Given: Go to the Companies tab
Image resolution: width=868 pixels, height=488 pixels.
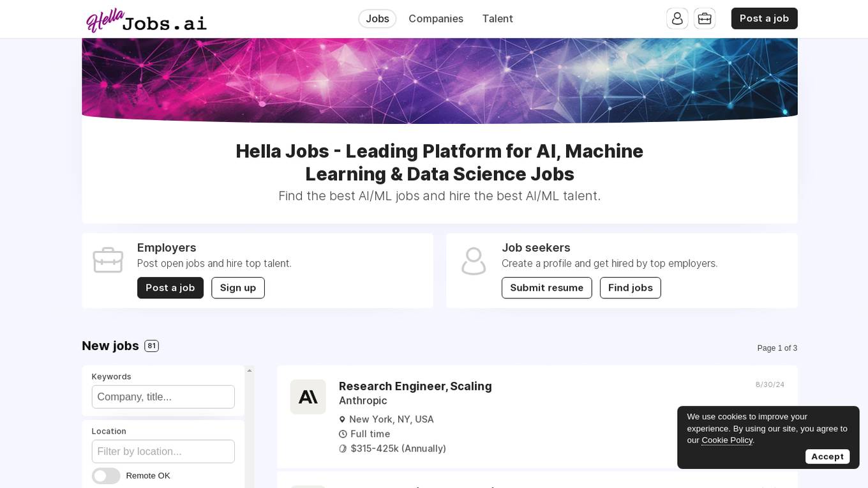Looking at the screenshot, I should 436,19.
